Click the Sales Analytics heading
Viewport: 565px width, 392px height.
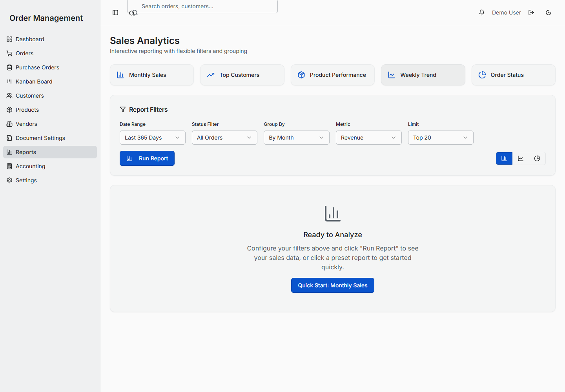click(x=145, y=41)
